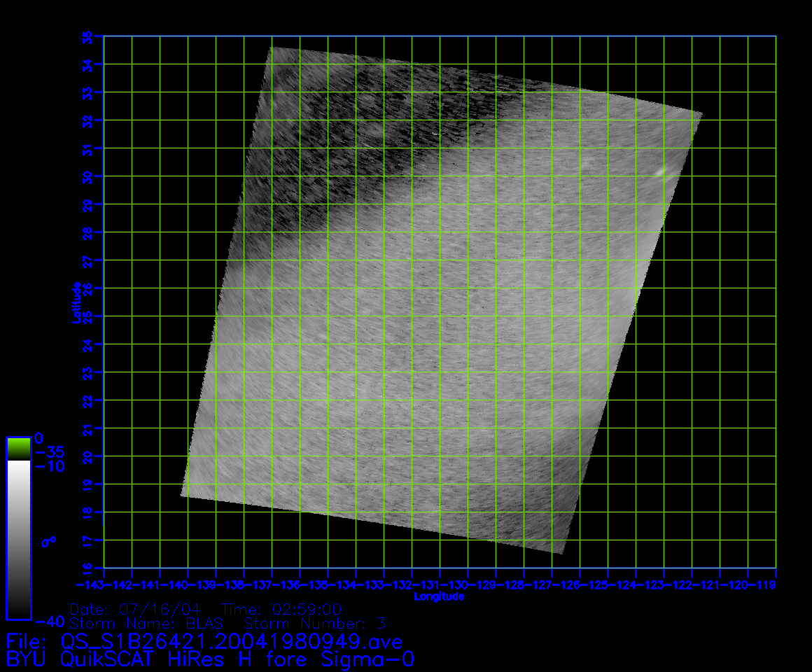Click the Time: 02:59:00 text
This screenshot has height=672, width=812.
point(281,609)
